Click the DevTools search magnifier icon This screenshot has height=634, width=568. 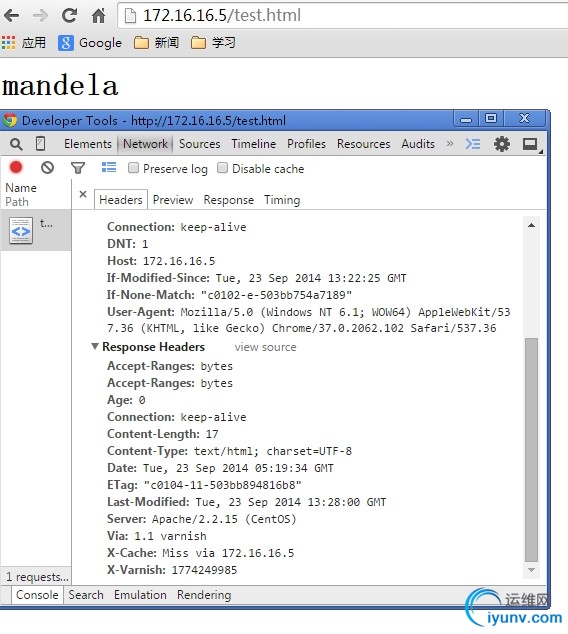coord(16,144)
